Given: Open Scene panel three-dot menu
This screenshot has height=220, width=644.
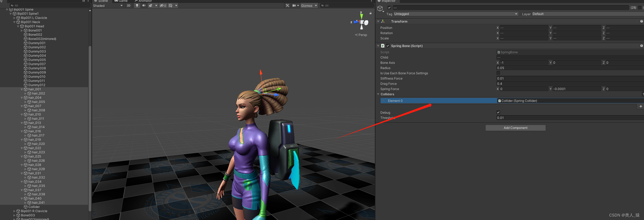Looking at the screenshot, I should click(371, 1).
